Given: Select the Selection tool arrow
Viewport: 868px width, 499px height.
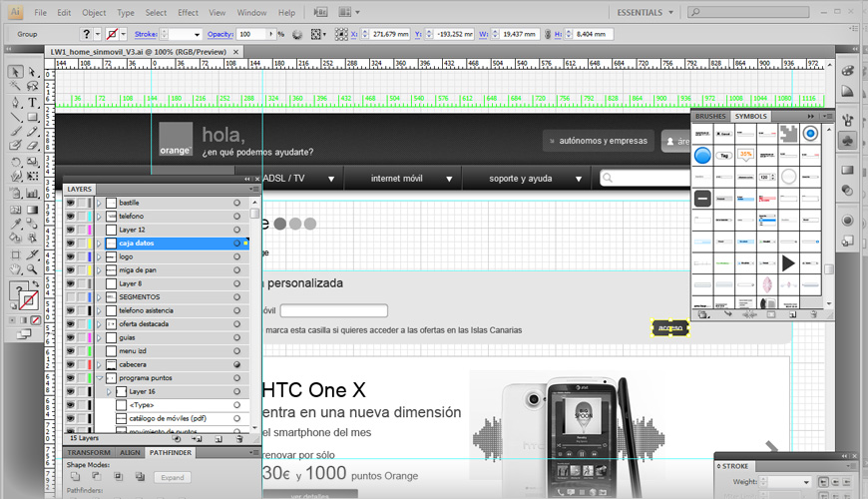Looking at the screenshot, I should pos(16,72).
